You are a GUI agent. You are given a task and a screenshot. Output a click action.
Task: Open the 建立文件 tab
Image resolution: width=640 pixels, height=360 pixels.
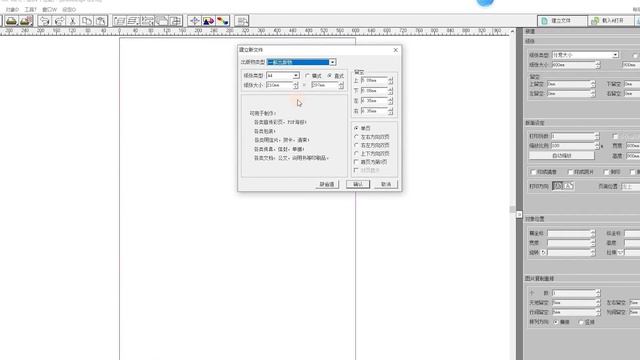[x=562, y=20]
